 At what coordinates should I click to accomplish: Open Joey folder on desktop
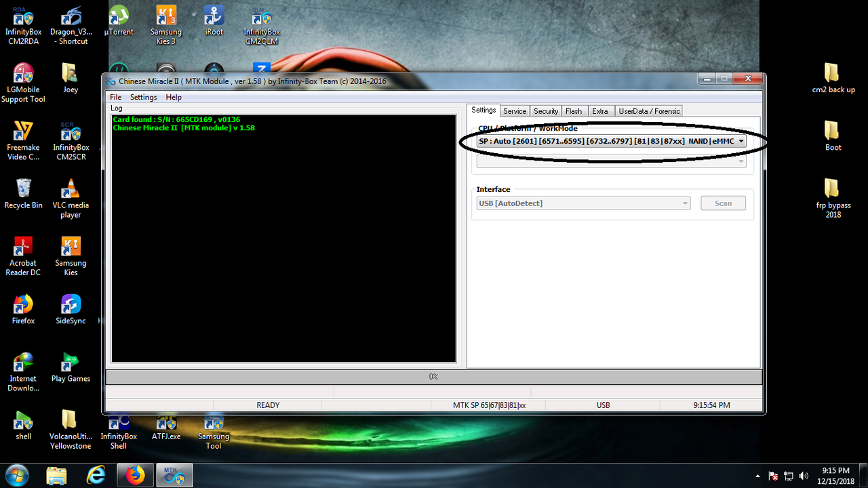click(71, 78)
